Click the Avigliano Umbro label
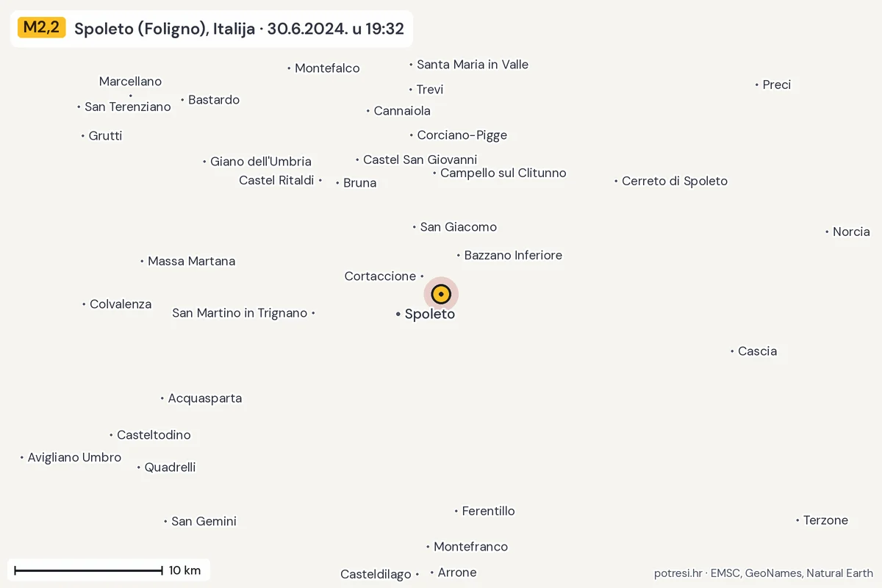The width and height of the screenshot is (882, 588). tap(74, 457)
